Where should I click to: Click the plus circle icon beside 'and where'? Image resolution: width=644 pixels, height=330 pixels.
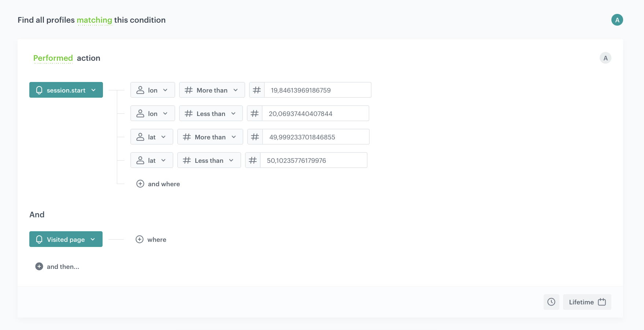pyautogui.click(x=140, y=184)
